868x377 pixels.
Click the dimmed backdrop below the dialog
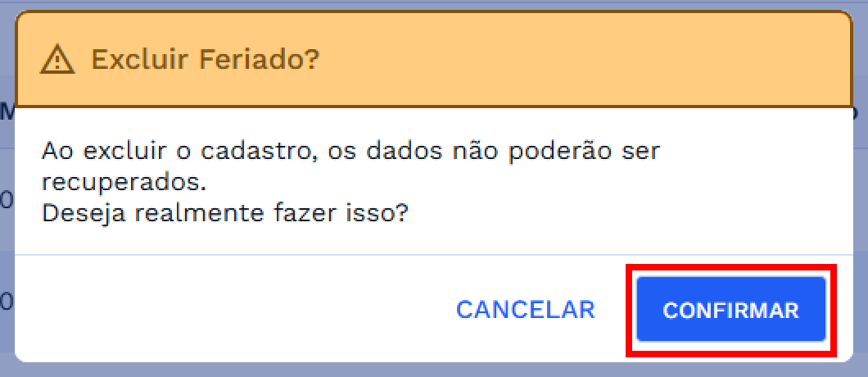[x=434, y=370]
